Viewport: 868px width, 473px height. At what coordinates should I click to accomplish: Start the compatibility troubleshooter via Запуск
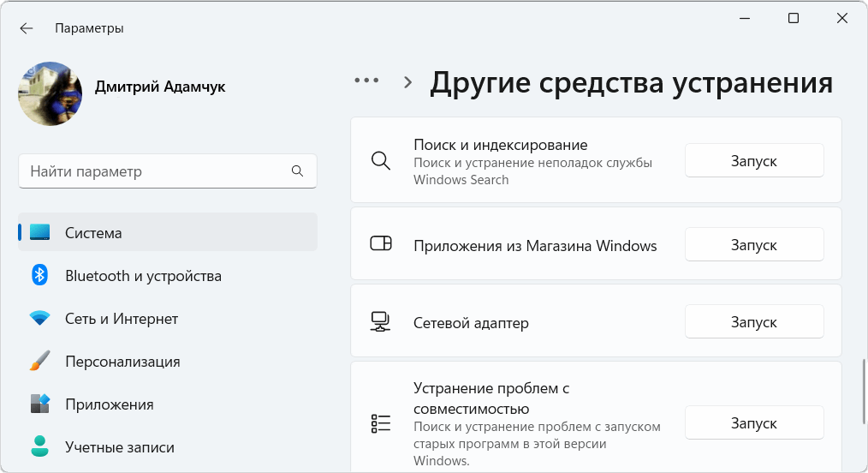coord(753,423)
